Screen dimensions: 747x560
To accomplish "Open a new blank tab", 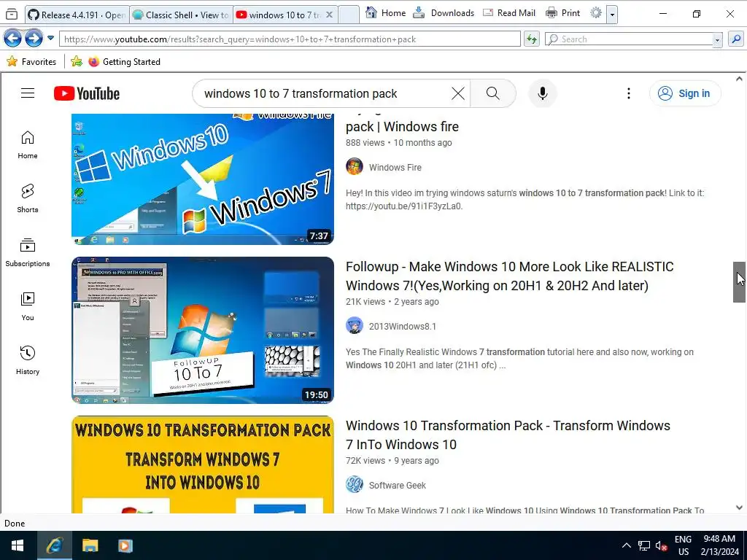I will [349, 15].
